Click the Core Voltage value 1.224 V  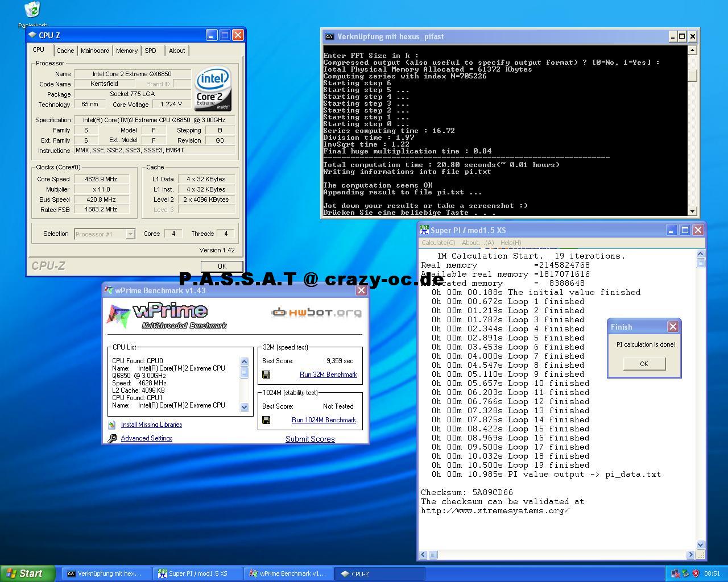171,105
